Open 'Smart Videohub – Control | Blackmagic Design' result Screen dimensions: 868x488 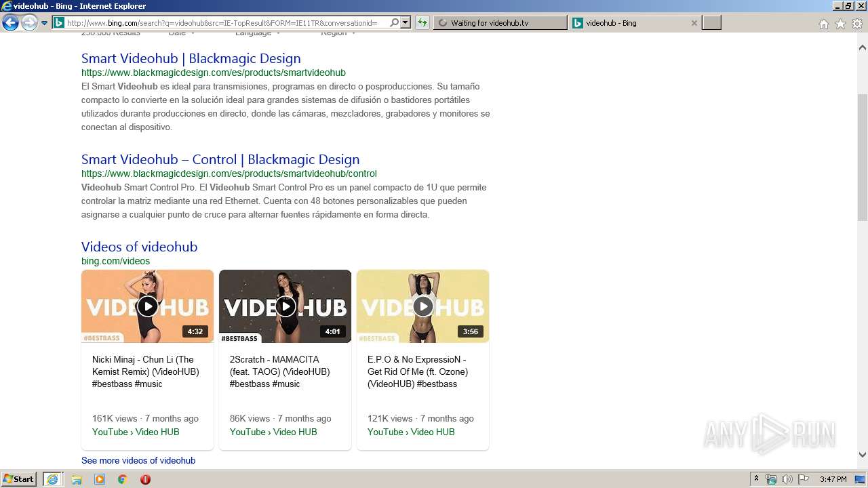(220, 159)
